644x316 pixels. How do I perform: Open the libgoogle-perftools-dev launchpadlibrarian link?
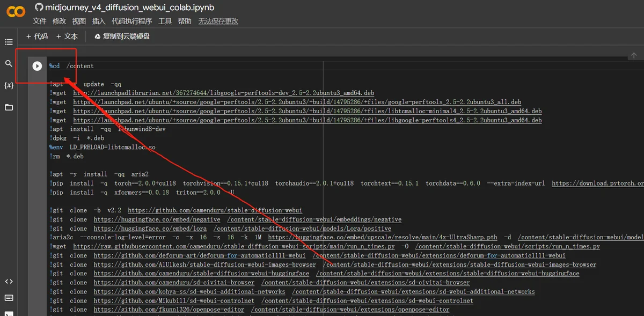[x=224, y=93]
